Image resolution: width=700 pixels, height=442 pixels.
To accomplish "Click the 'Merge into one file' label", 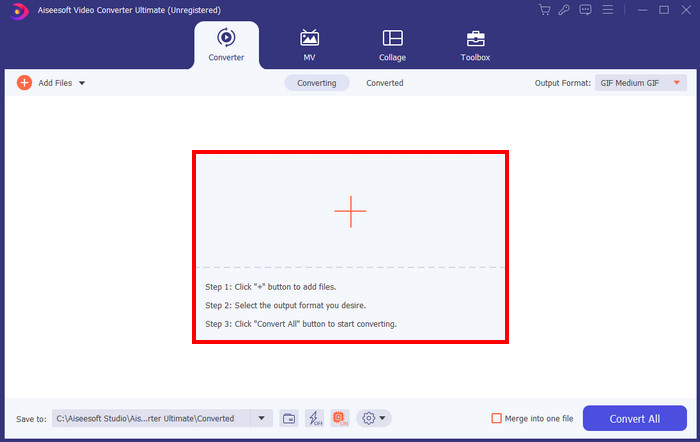I will point(539,418).
